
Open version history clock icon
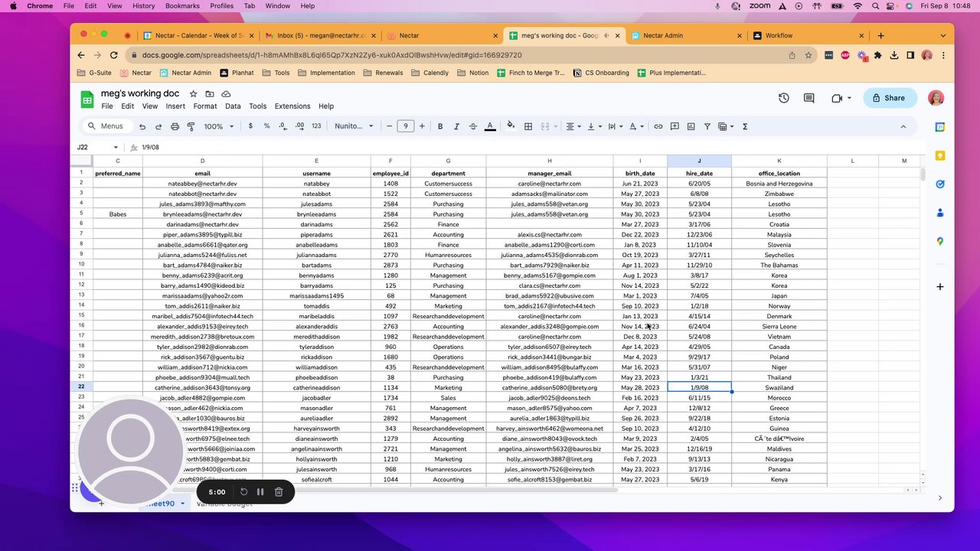tap(784, 98)
